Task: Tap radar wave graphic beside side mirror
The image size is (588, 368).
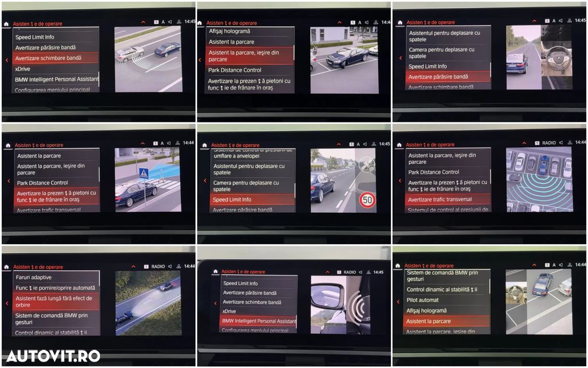Action: point(356,307)
